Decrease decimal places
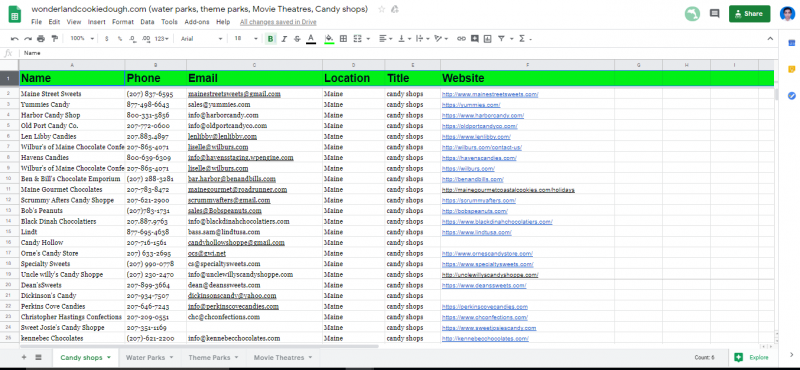This screenshot has width=800, height=370. 133,39
